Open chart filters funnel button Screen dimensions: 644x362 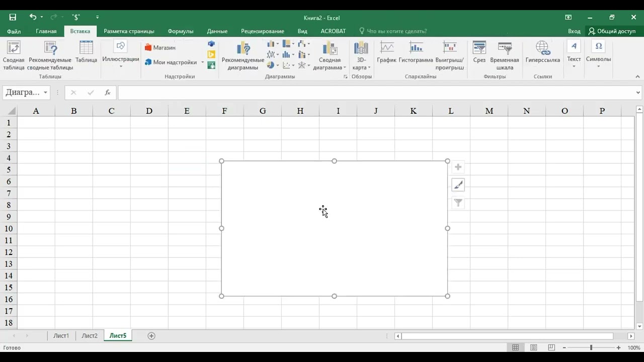tap(458, 203)
